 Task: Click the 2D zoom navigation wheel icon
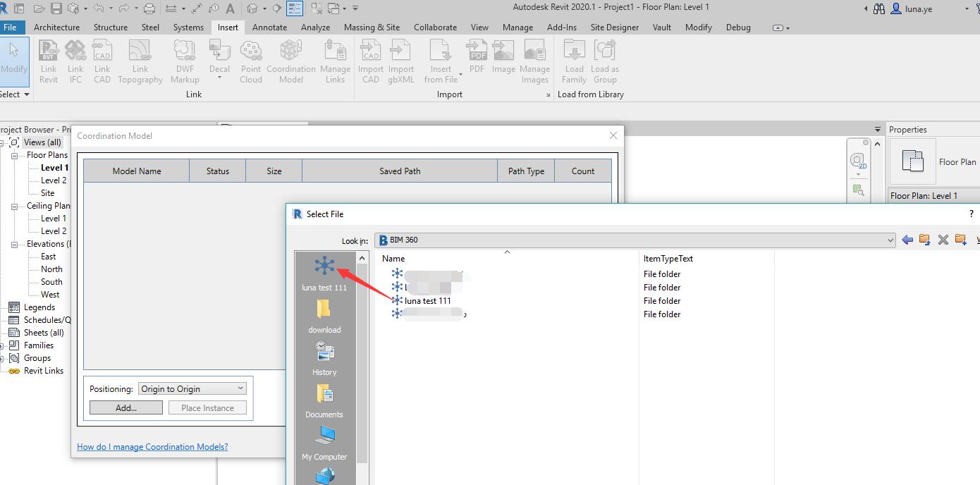coord(858,161)
